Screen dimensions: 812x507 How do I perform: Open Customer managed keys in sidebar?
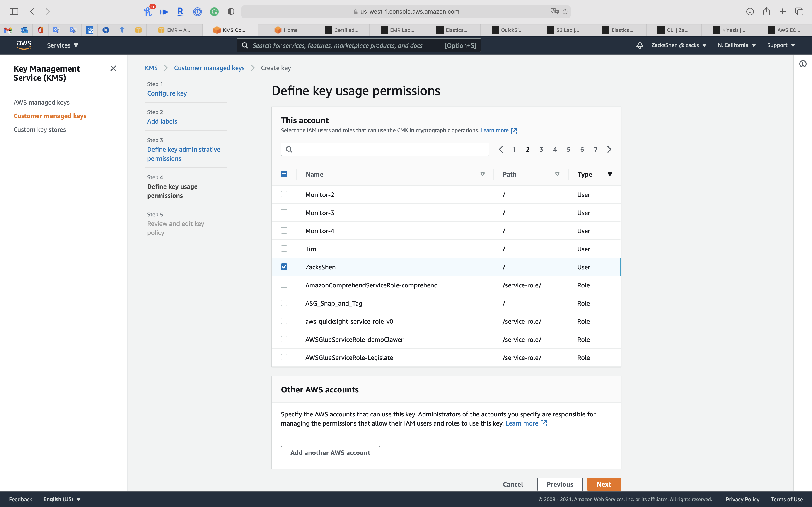pos(50,116)
